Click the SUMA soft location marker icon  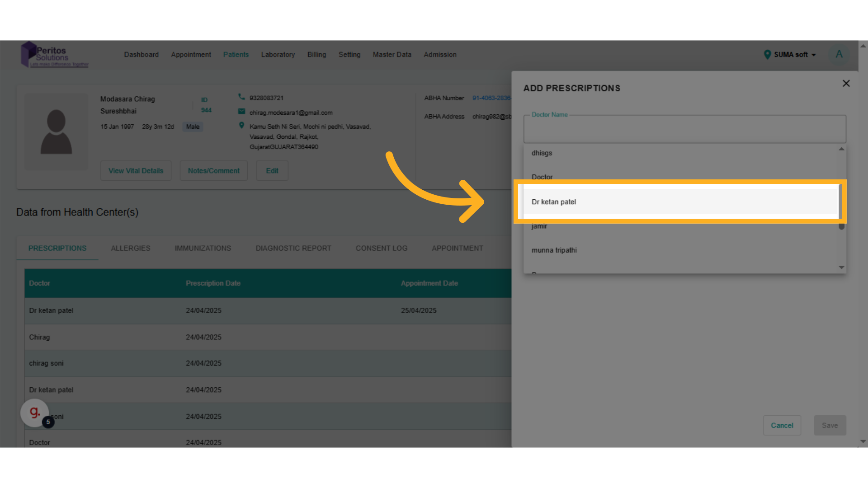pos(767,55)
